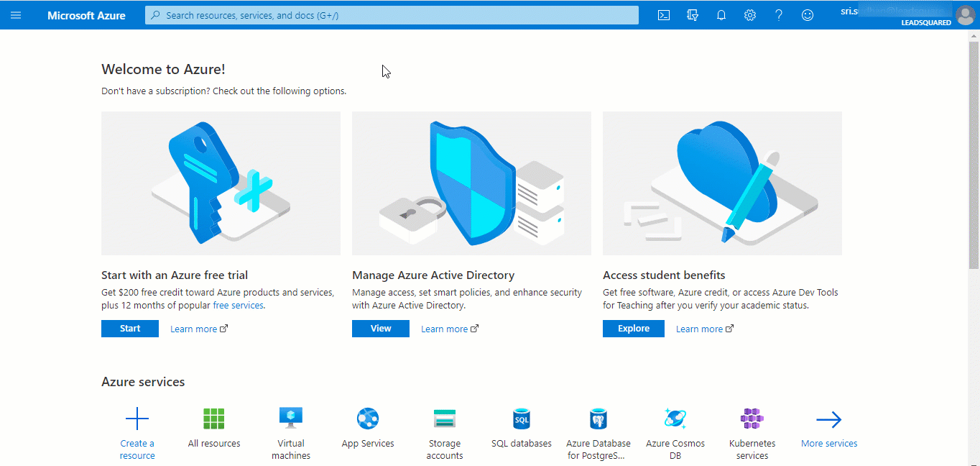Click the Microsoft Azure home title
The width and height of the screenshot is (980, 466).
coord(86,15)
